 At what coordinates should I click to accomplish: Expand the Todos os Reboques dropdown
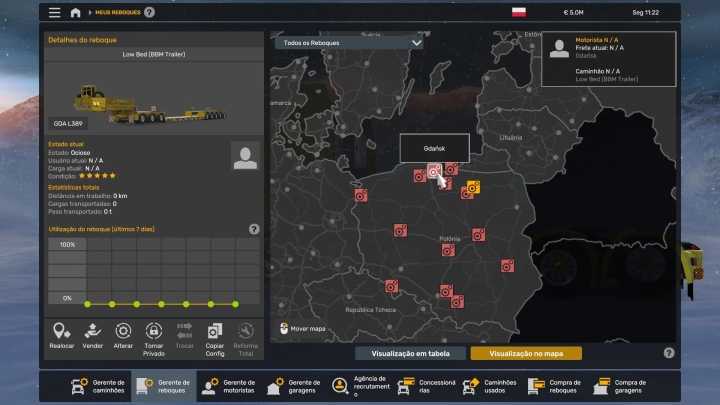pos(349,43)
